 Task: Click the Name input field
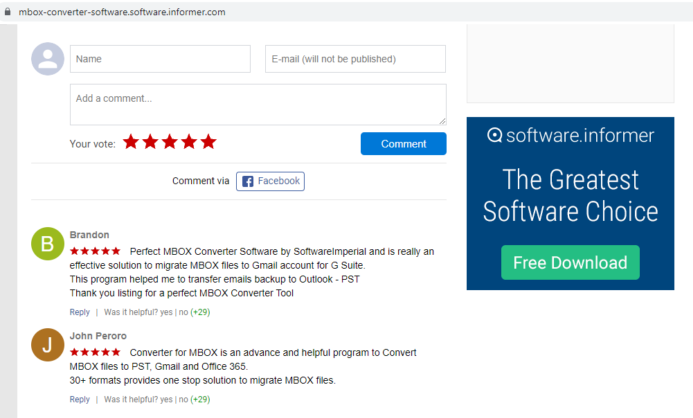(x=160, y=59)
